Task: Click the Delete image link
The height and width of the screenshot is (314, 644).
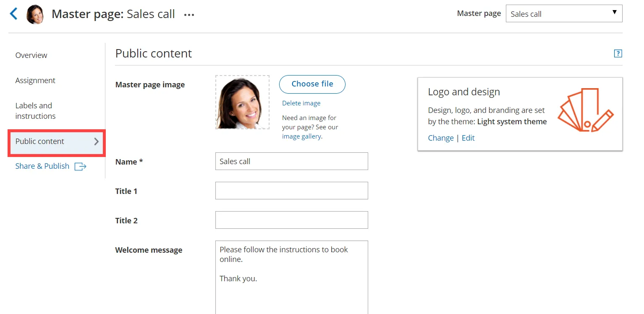Action: point(301,103)
